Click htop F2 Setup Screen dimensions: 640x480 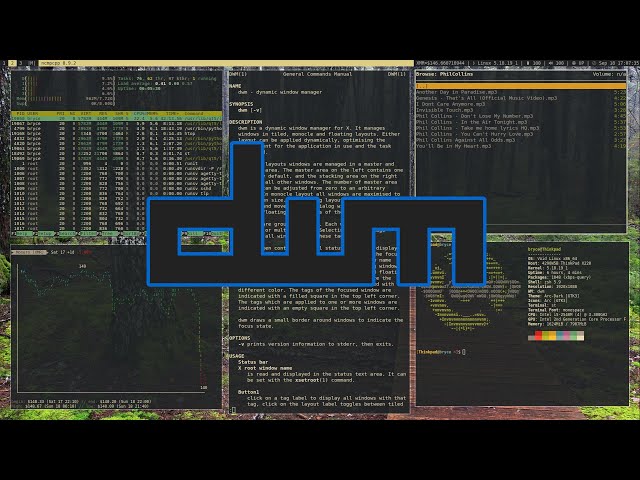[x=45, y=234]
